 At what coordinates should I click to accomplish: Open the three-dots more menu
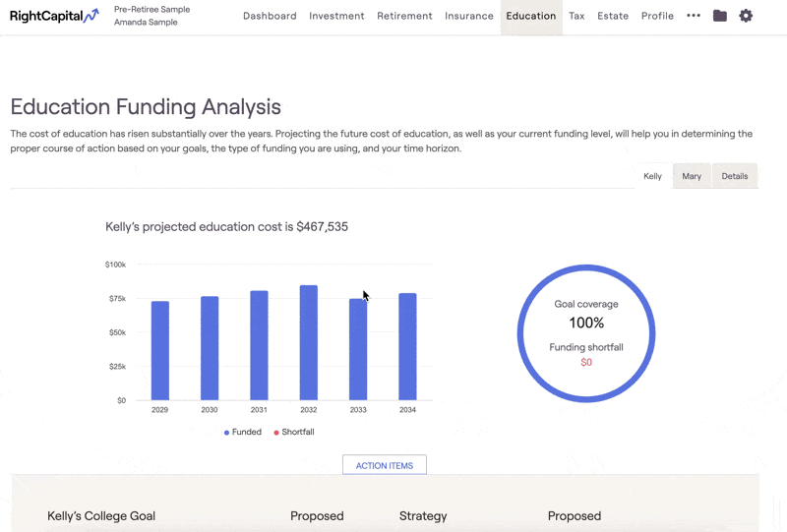694,16
